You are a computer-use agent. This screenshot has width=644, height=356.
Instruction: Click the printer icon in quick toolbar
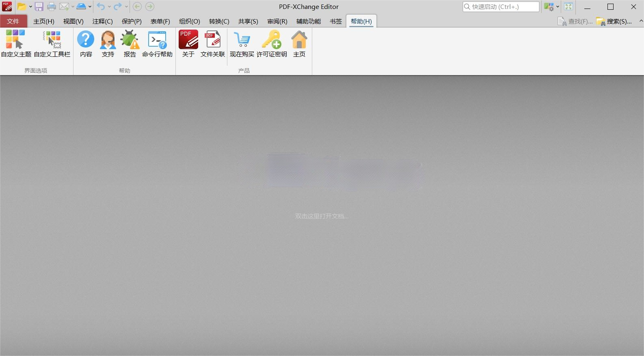pyautogui.click(x=52, y=6)
